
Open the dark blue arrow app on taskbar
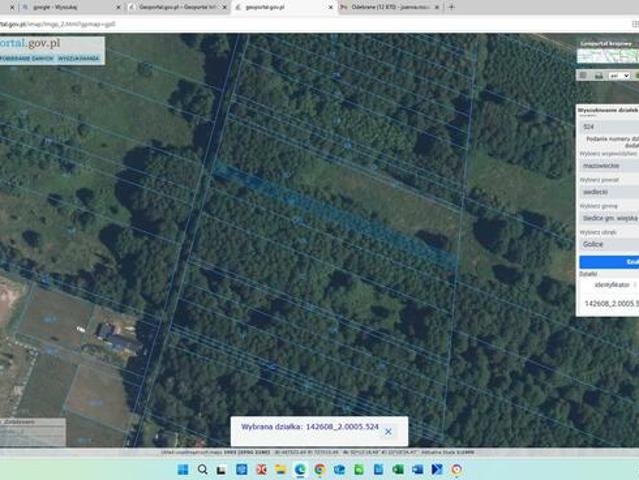437,469
